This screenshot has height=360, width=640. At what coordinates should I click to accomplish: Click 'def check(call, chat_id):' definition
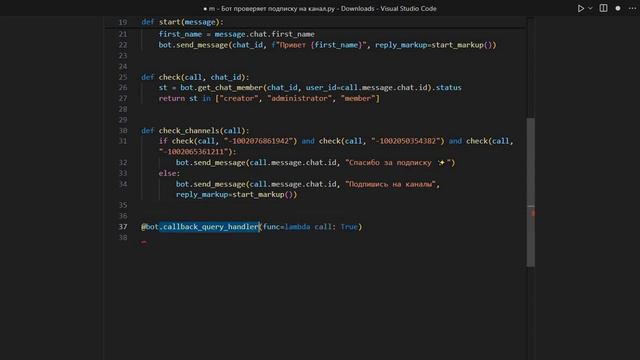pyautogui.click(x=195, y=77)
